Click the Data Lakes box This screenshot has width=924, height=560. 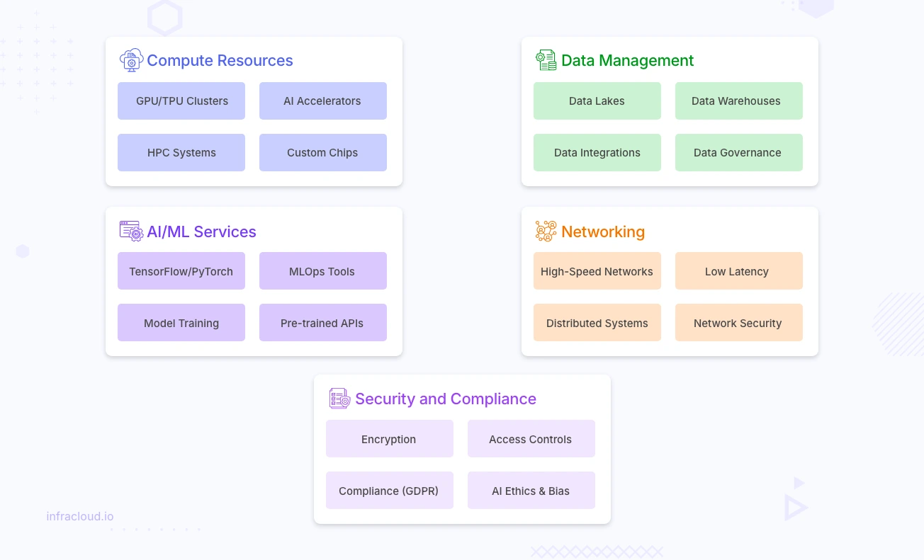pyautogui.click(x=597, y=101)
